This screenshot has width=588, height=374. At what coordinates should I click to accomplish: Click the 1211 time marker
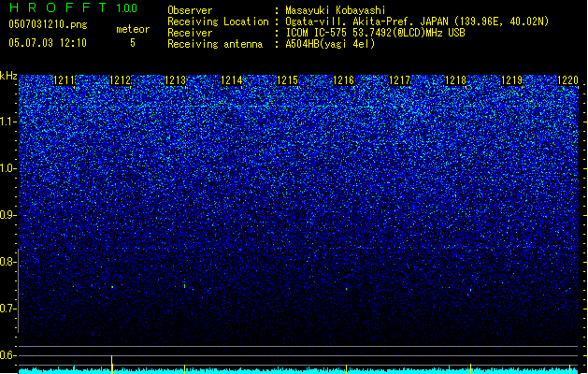coord(65,80)
